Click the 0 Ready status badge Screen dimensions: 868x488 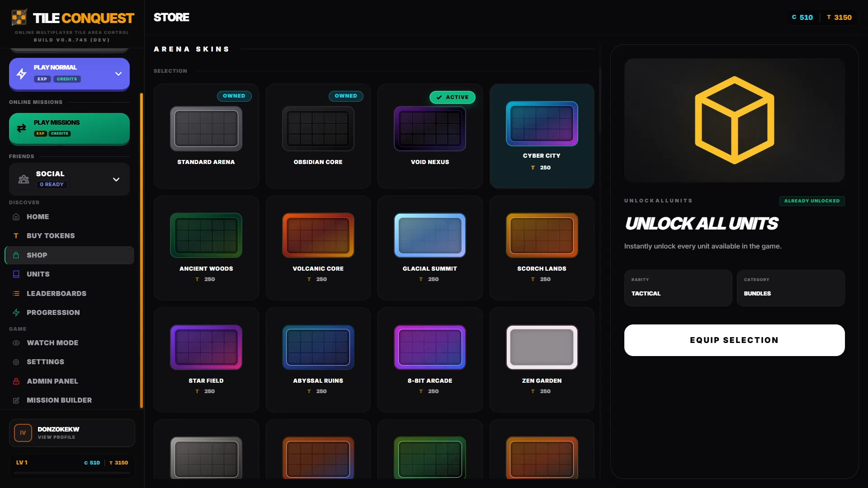click(52, 184)
